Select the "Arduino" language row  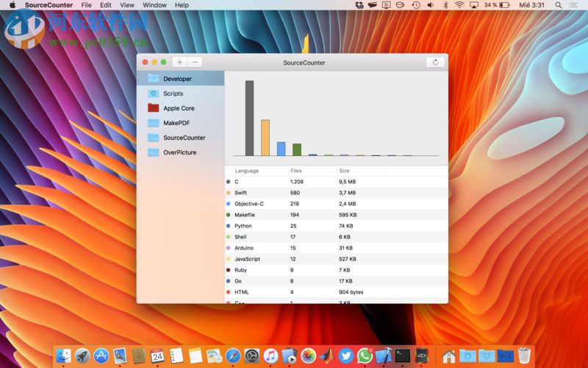[337, 248]
